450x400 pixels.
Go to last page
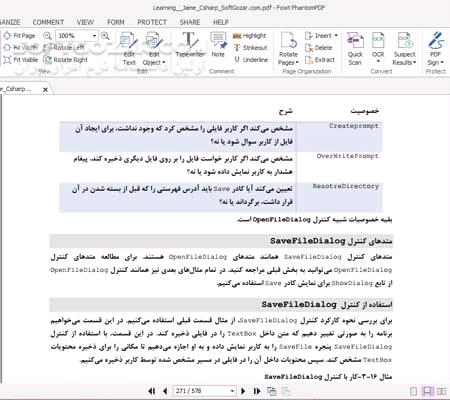(x=257, y=391)
